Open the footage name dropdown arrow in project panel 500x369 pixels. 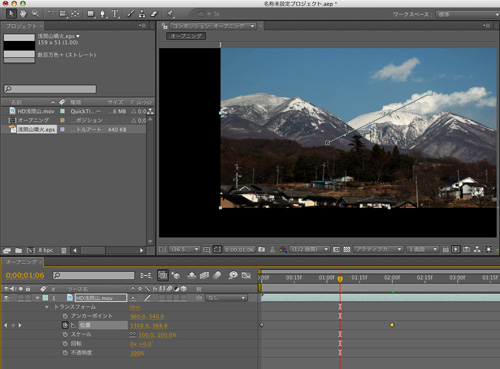[78, 36]
